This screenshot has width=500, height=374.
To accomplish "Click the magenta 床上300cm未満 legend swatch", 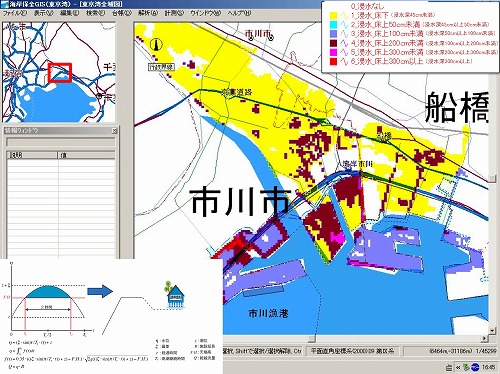I will click(334, 52).
